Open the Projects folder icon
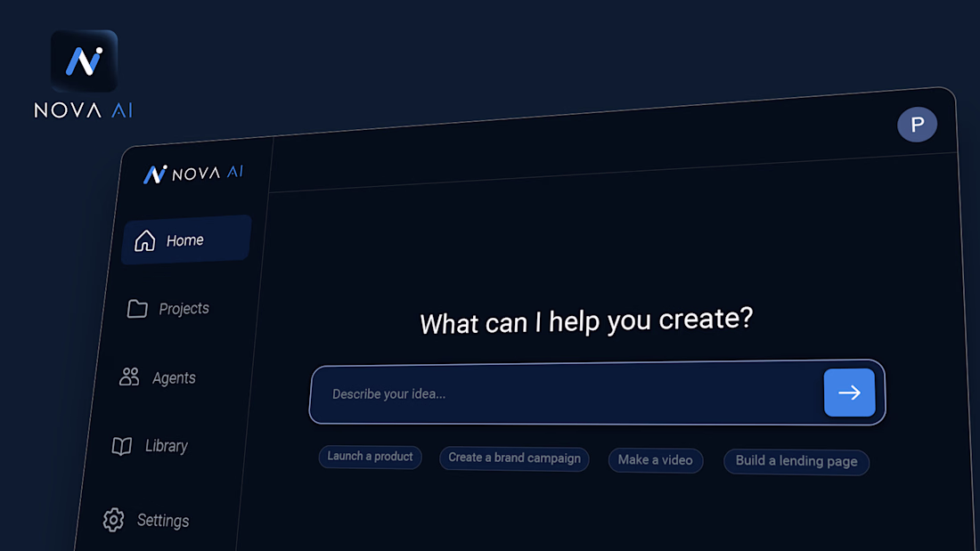The height and width of the screenshot is (551, 980). (x=137, y=309)
